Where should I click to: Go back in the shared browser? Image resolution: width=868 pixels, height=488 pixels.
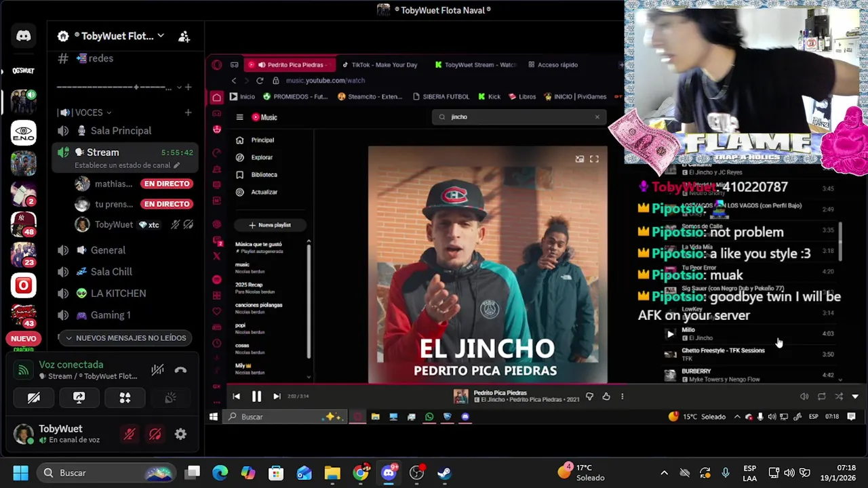(x=234, y=81)
